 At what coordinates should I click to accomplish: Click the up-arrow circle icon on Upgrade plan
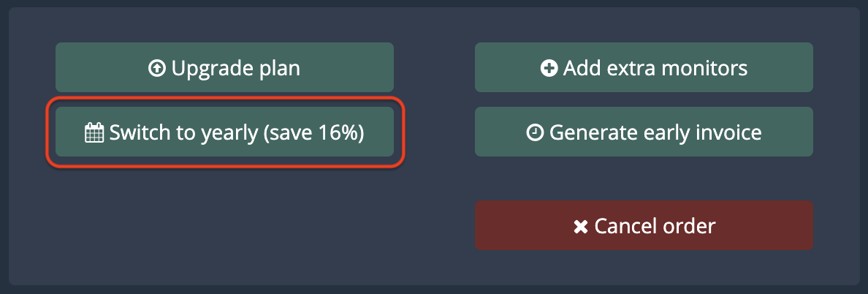click(x=157, y=69)
